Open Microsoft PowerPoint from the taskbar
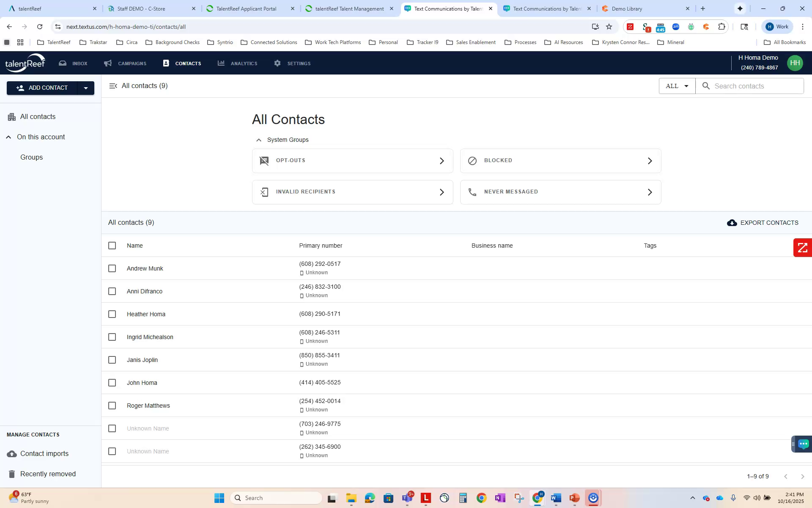 (x=574, y=498)
